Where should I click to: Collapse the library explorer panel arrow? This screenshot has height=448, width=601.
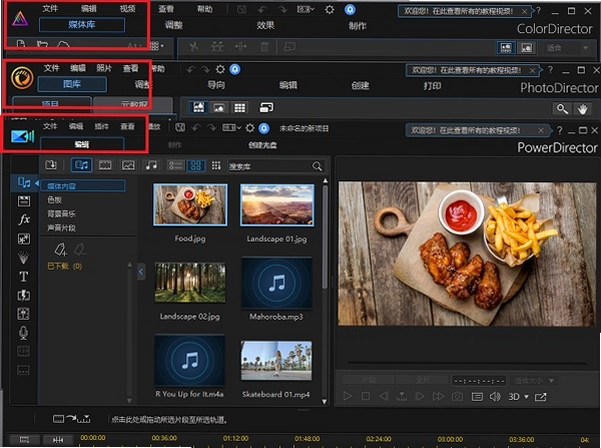click(141, 272)
